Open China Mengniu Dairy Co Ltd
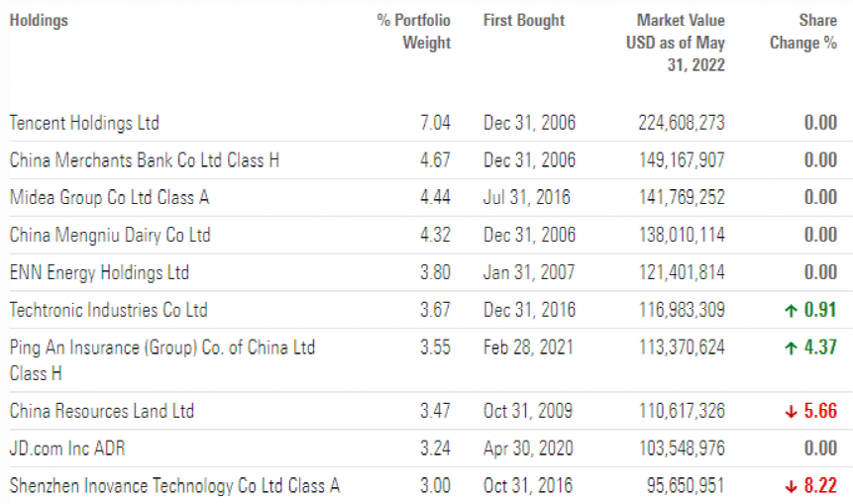Image resolution: width=853 pixels, height=504 pixels. 110,236
